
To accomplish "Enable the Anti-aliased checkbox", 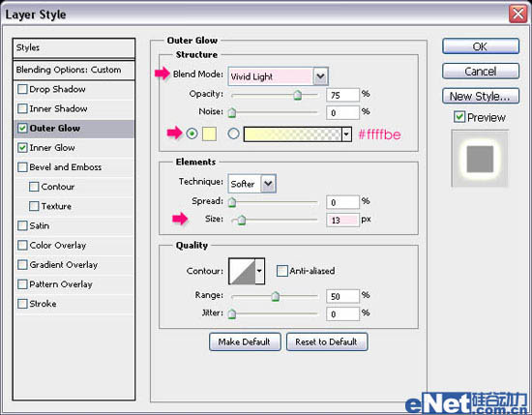I will click(x=281, y=271).
